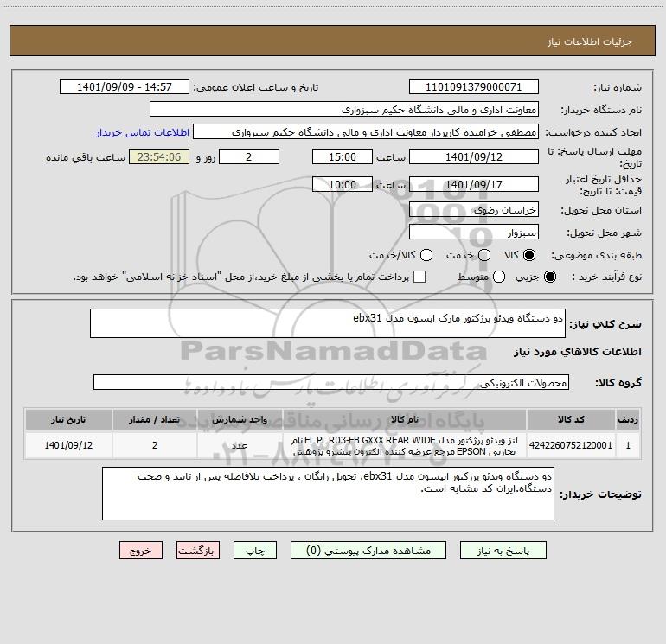Select the جزیی purchase type radio

click(x=549, y=277)
